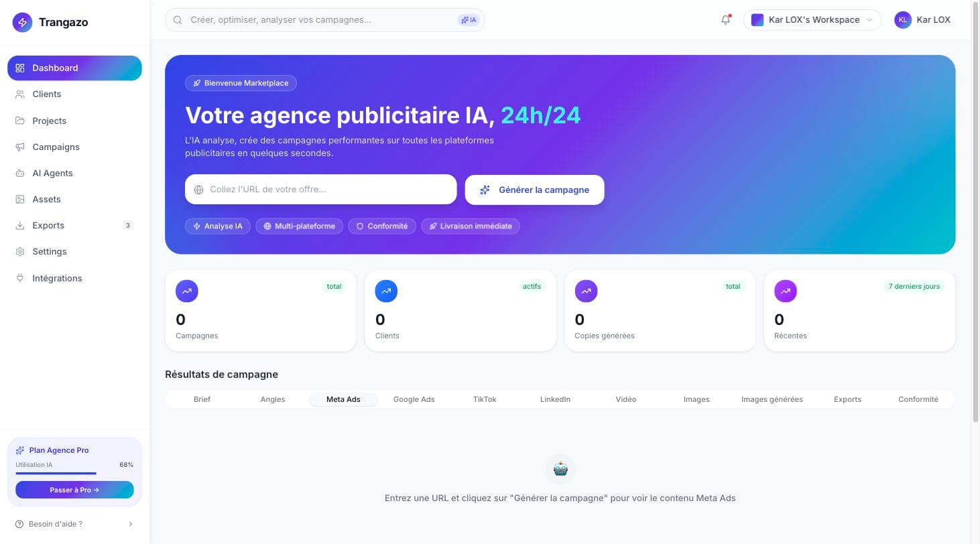
Task: Click the Bienvenue Marketplace badge
Action: coord(241,83)
